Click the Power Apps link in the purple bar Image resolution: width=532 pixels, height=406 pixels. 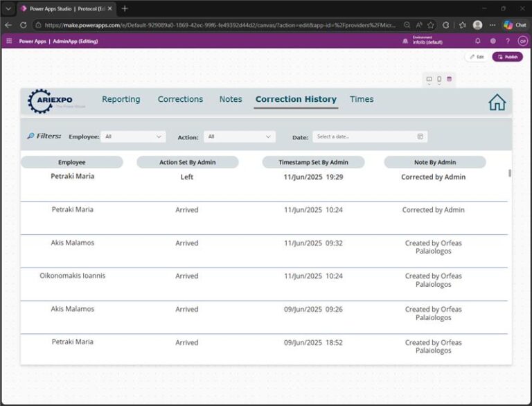[33, 41]
